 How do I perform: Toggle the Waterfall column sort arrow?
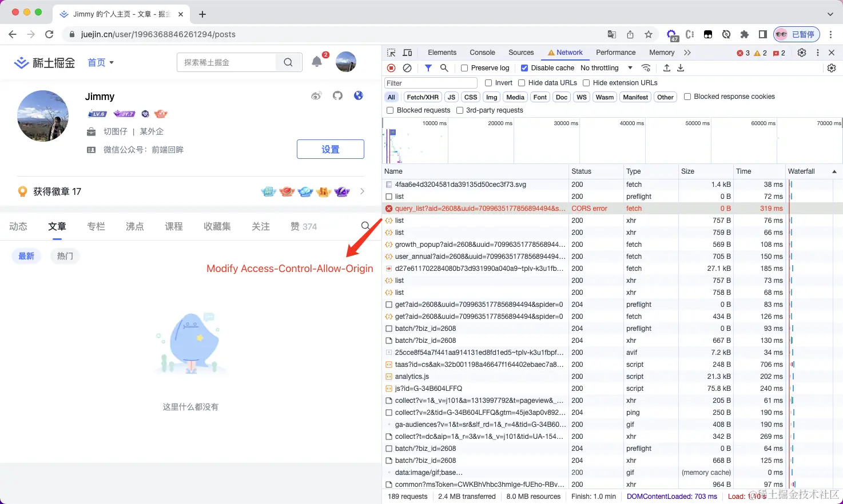click(x=834, y=171)
